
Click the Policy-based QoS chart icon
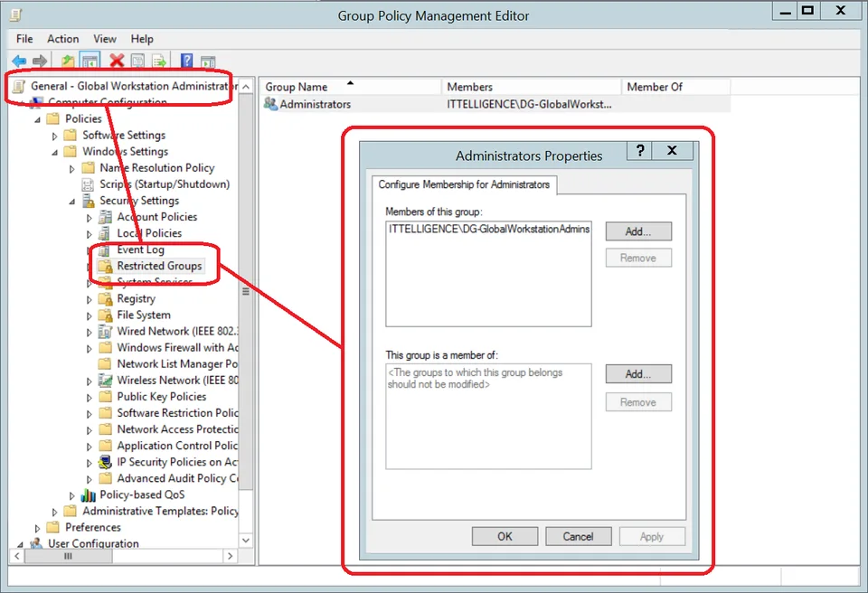coord(88,494)
